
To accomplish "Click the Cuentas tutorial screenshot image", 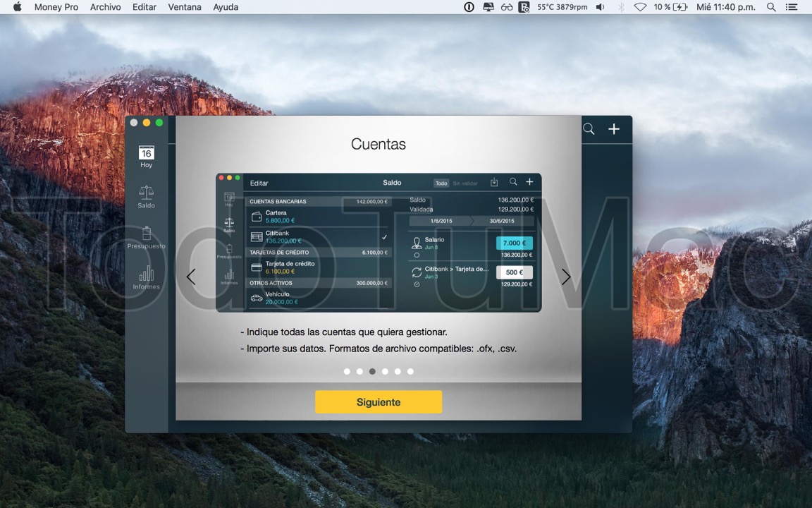I will (x=379, y=243).
